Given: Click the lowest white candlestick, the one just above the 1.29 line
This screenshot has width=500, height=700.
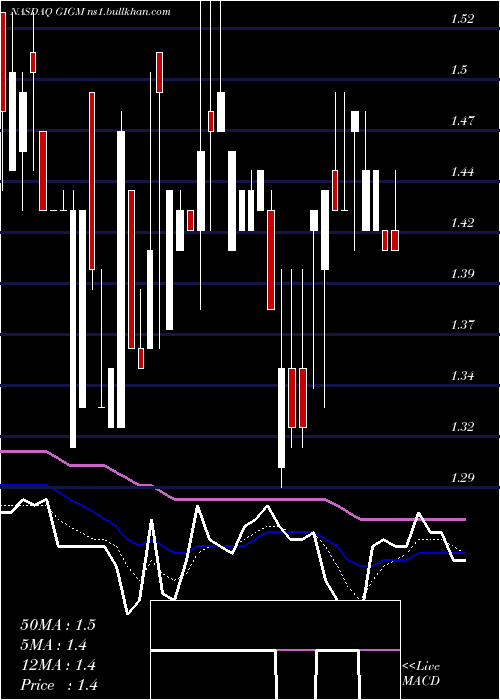Looking at the screenshot, I should coord(281,418).
